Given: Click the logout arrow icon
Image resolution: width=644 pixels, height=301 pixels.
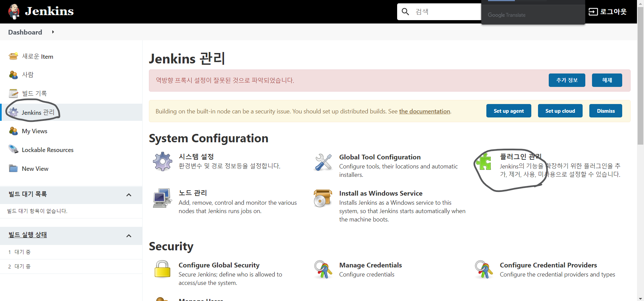Looking at the screenshot, I should [x=593, y=12].
